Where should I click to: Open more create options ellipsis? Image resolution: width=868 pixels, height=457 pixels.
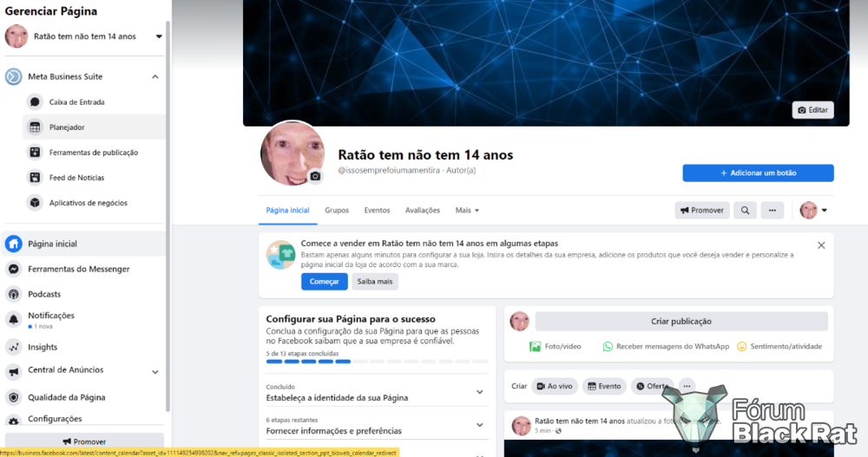[x=687, y=386]
